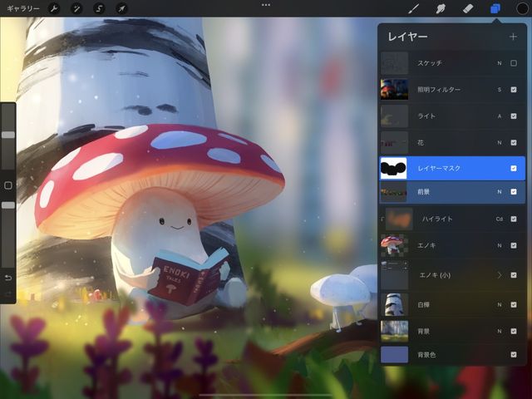The width and height of the screenshot is (532, 399).
Task: Tap the 前景 layer thumbnail
Action: tap(393, 192)
